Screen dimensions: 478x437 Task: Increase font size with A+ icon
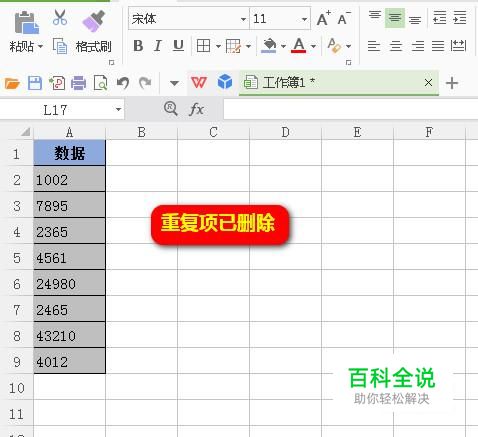click(323, 18)
